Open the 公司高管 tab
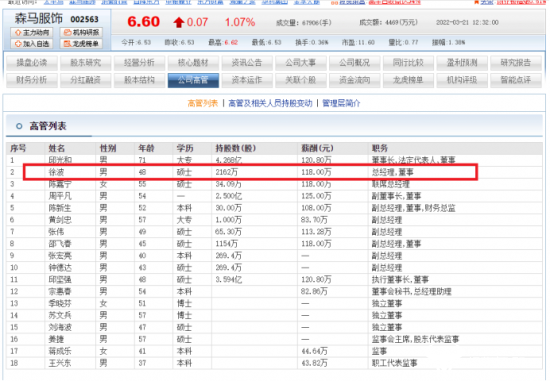The image size is (550, 381). (193, 80)
